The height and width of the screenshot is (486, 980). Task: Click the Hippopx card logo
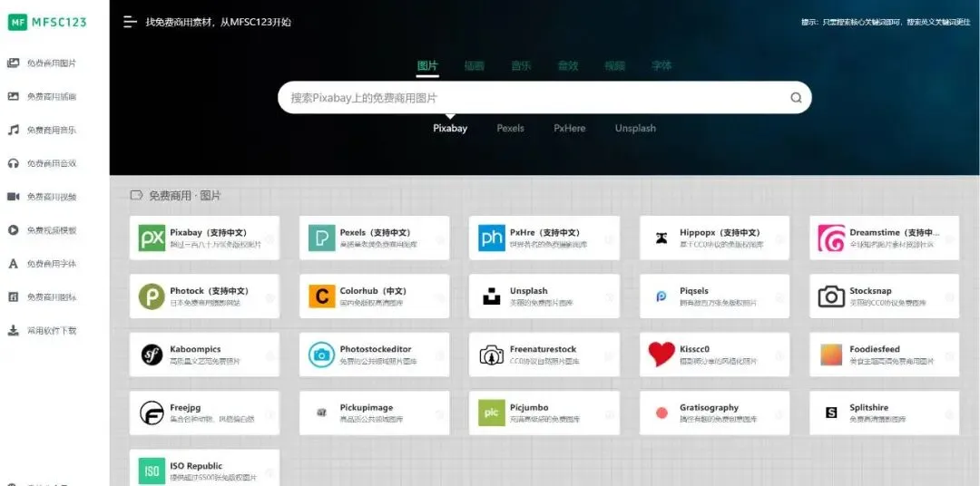(661, 238)
